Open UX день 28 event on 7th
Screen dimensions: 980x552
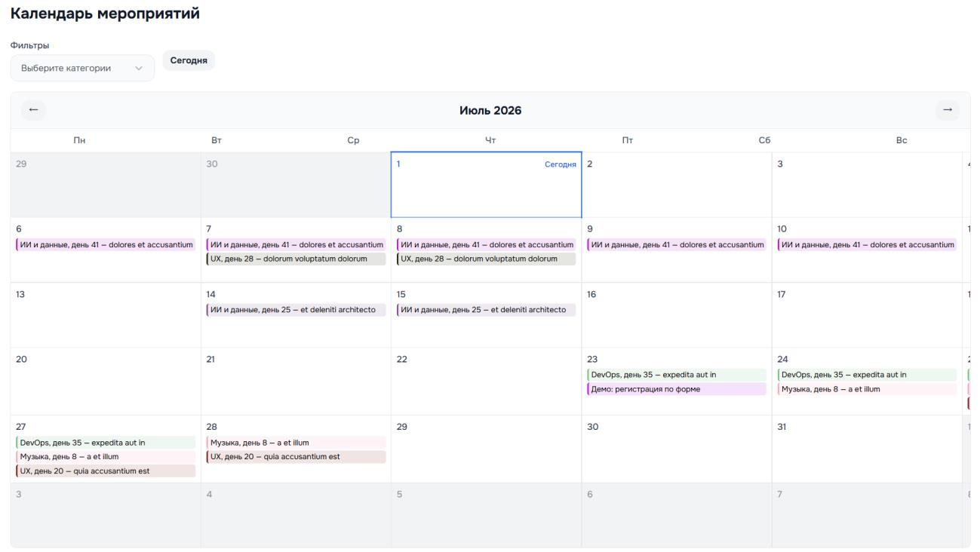point(296,259)
